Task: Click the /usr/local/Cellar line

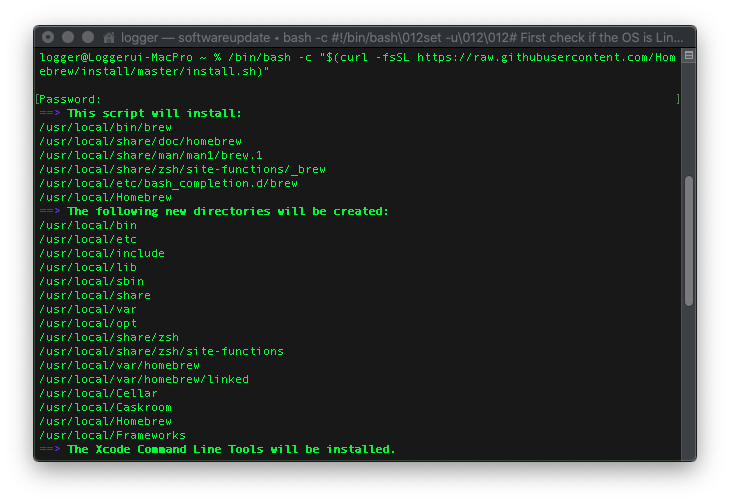Action: pyautogui.click(x=98, y=393)
